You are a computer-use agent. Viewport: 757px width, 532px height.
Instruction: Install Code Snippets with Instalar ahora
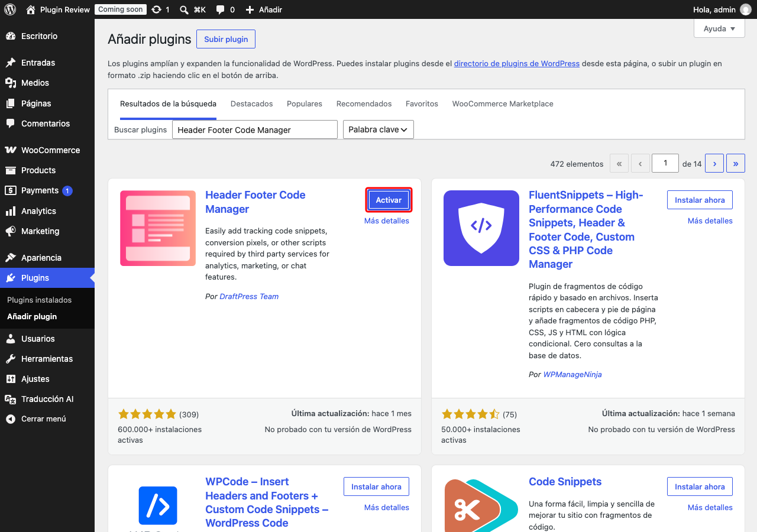click(700, 486)
